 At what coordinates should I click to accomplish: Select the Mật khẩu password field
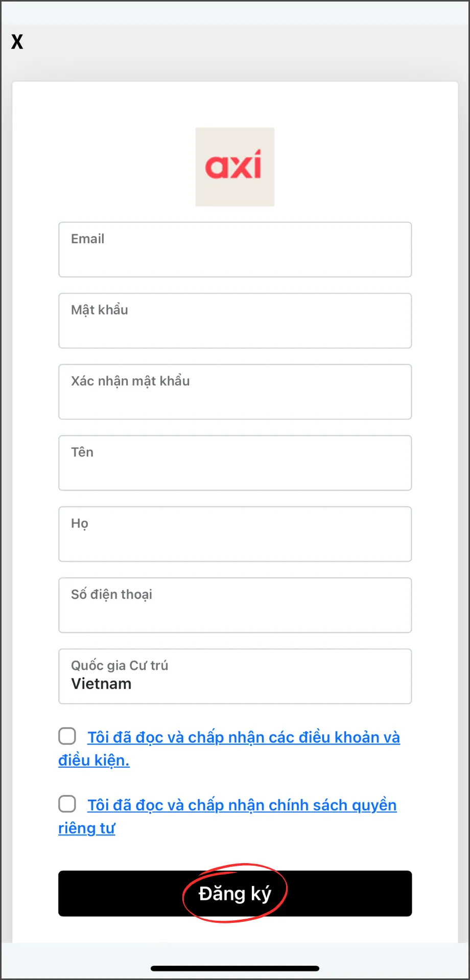pos(235,321)
